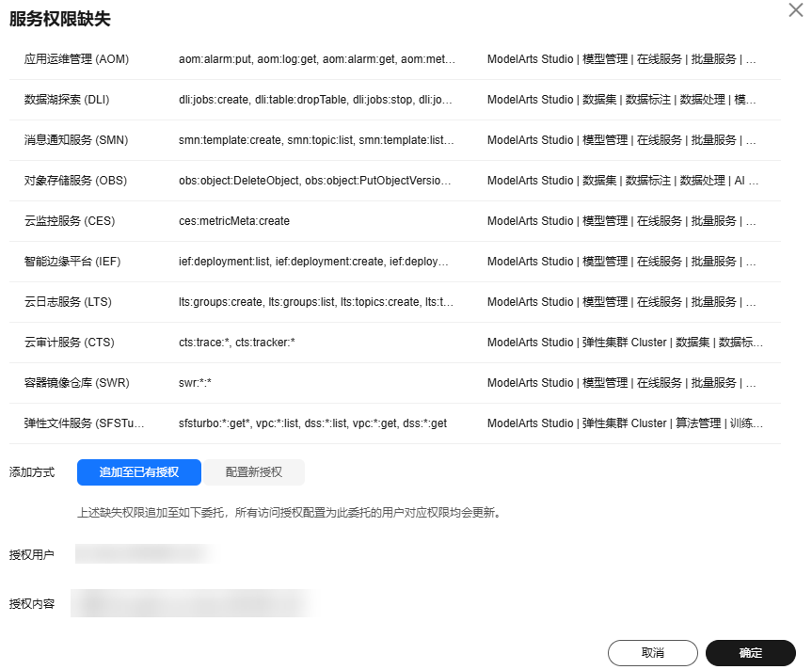The width and height of the screenshot is (812, 670).
Task: Select 配置新授权 option
Action: [x=254, y=472]
